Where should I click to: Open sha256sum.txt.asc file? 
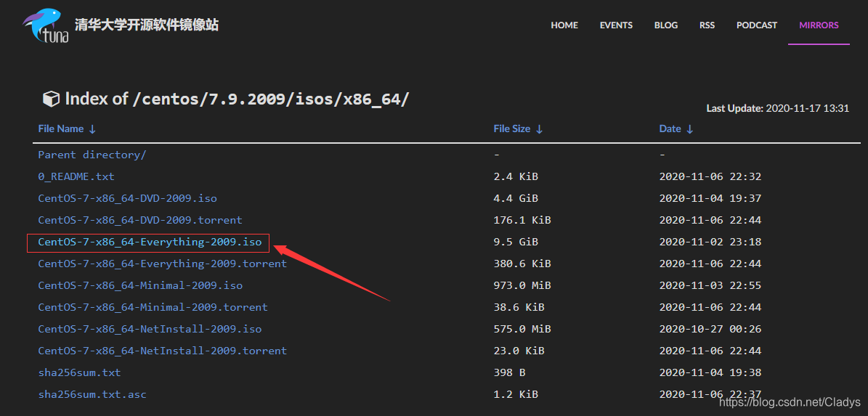pos(92,394)
